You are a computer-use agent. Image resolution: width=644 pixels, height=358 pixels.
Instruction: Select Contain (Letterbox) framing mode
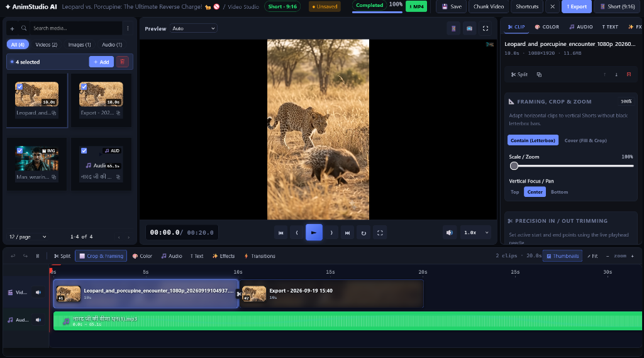click(533, 140)
